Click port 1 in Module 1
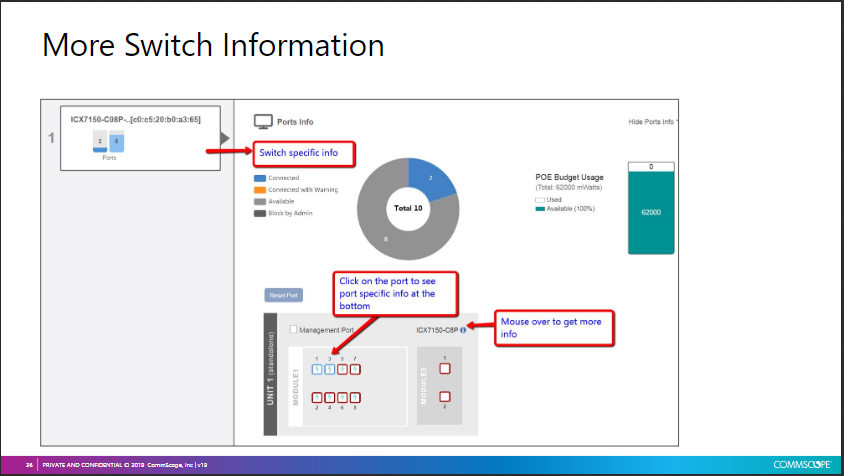Viewport: 844px width, 476px height. pos(317,369)
